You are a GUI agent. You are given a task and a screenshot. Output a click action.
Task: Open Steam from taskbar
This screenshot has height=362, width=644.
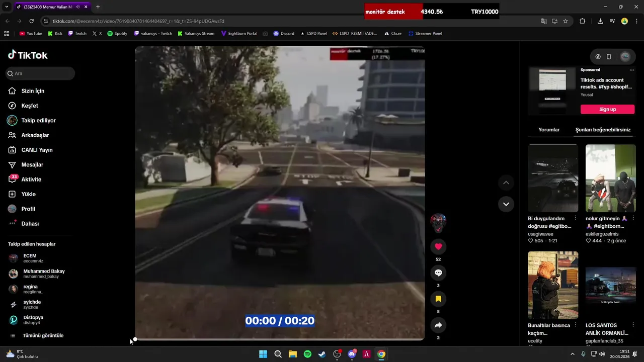[x=322, y=354]
